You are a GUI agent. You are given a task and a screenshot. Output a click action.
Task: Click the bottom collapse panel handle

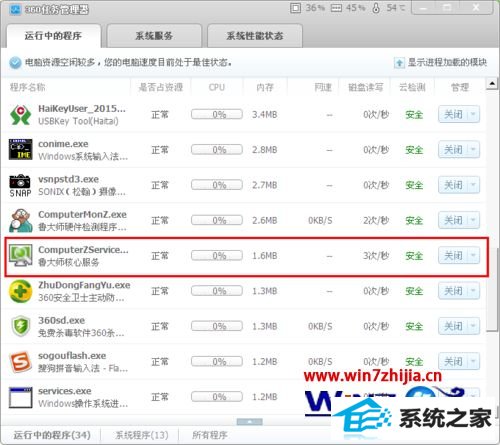point(250,422)
